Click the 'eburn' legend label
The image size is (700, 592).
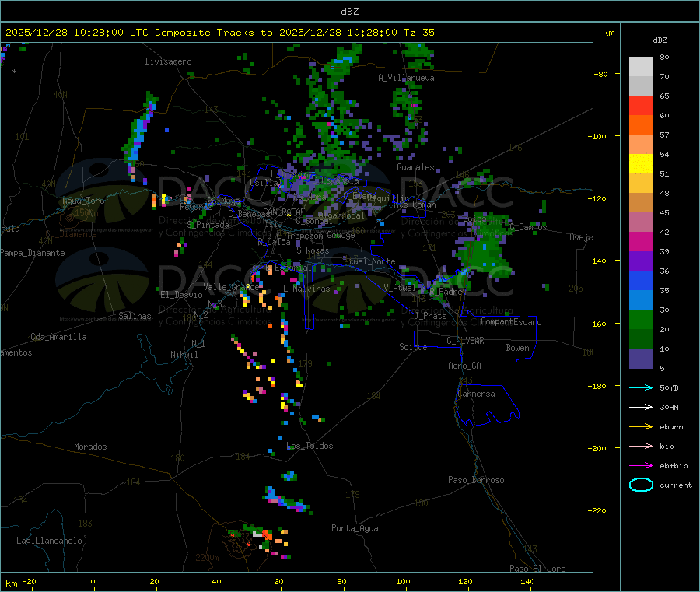coord(671,427)
